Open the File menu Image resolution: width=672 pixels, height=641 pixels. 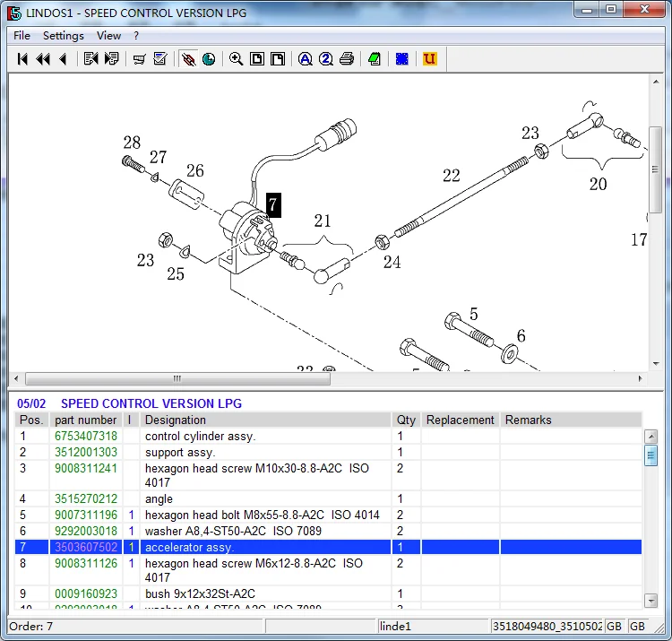click(x=22, y=36)
